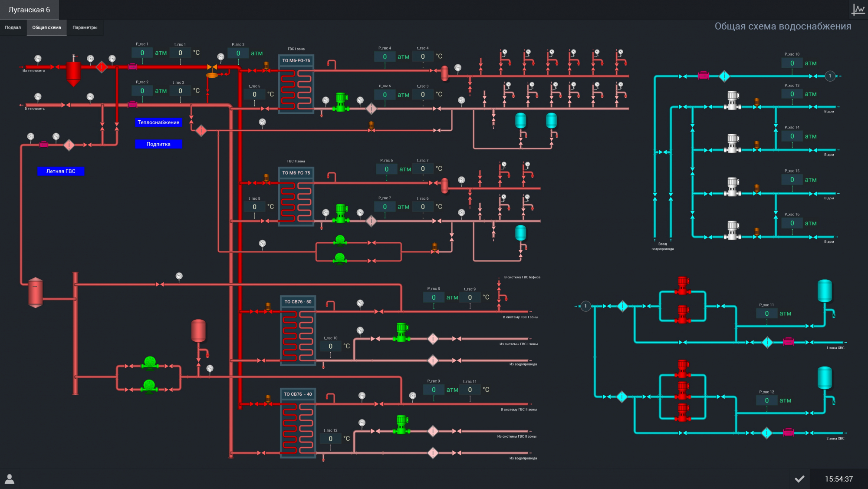Image resolution: width=868 pixels, height=489 pixels.
Task: Click the P_хвс 10 pressure readout
Action: click(x=792, y=63)
